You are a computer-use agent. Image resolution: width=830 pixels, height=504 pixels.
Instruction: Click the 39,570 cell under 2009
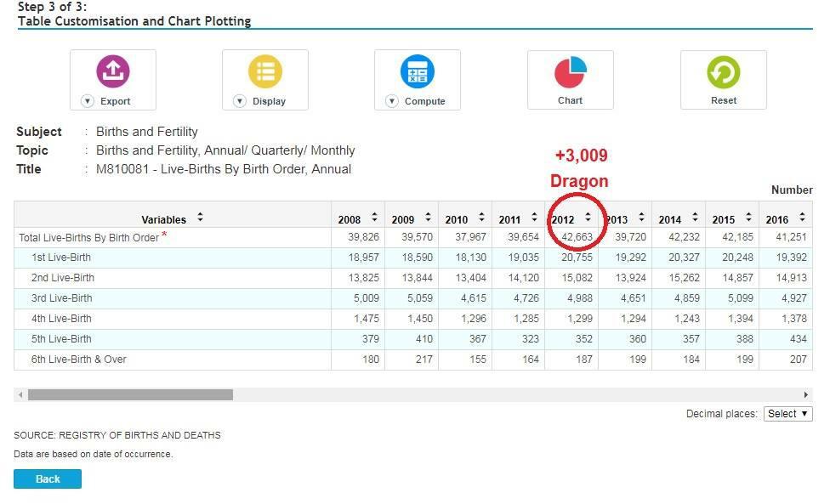[x=417, y=237]
